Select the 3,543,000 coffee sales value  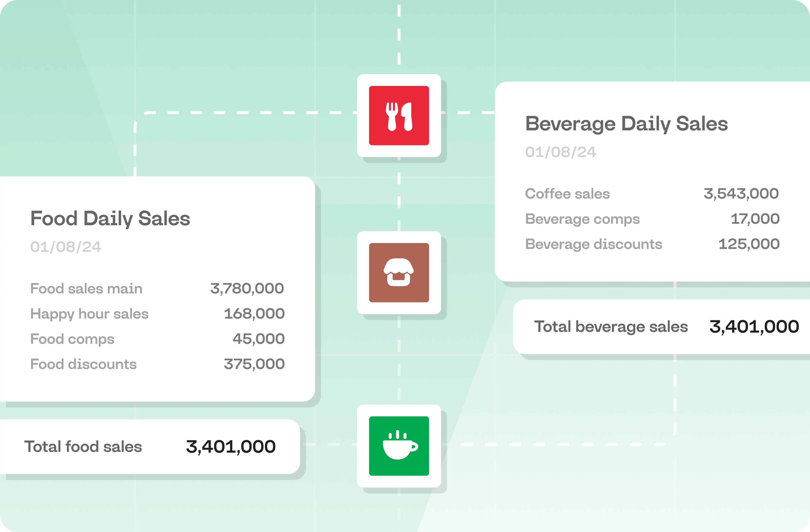(741, 194)
